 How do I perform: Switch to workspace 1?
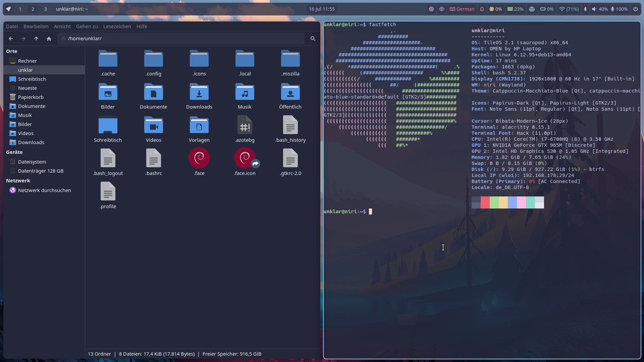20,9
